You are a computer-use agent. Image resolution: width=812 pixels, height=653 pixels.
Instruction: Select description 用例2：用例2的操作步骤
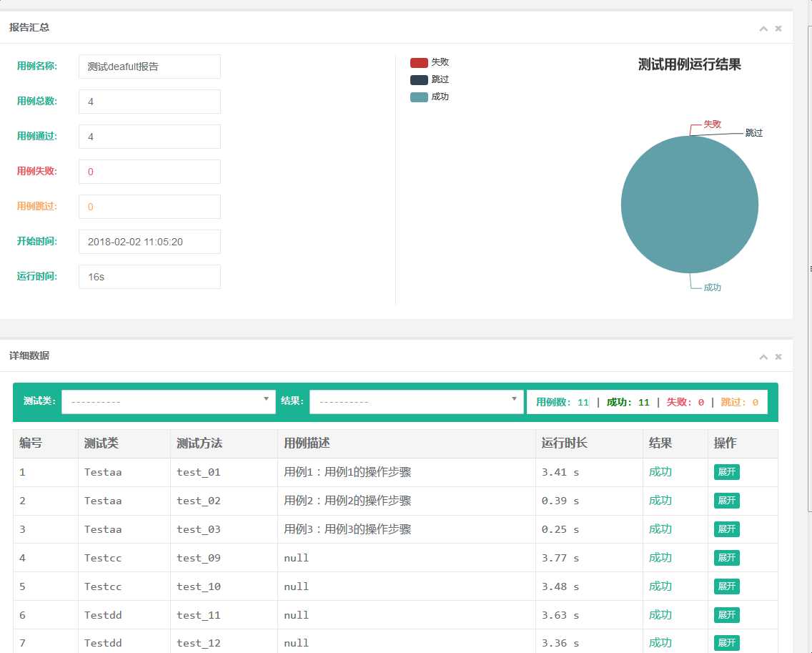[x=347, y=501]
